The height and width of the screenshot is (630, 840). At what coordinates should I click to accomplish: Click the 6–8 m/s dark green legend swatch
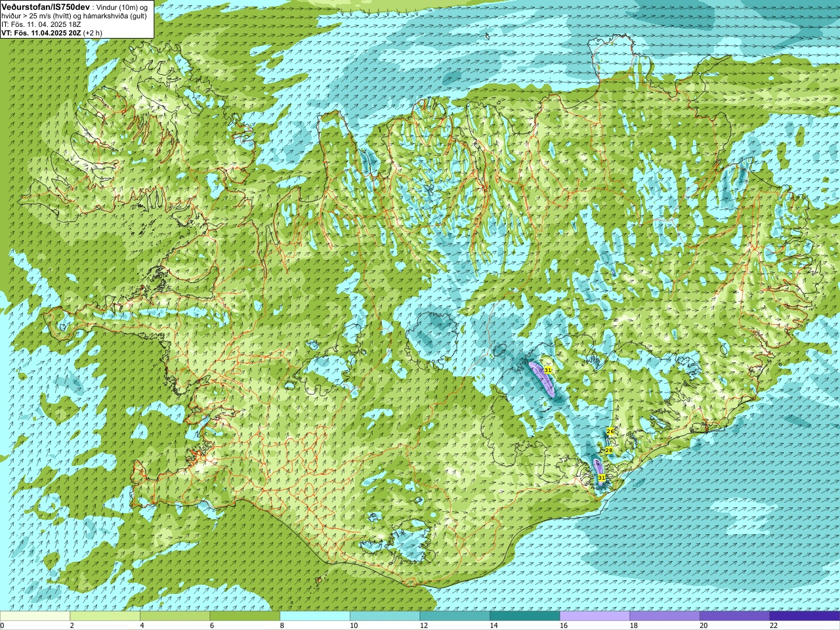click(x=245, y=616)
